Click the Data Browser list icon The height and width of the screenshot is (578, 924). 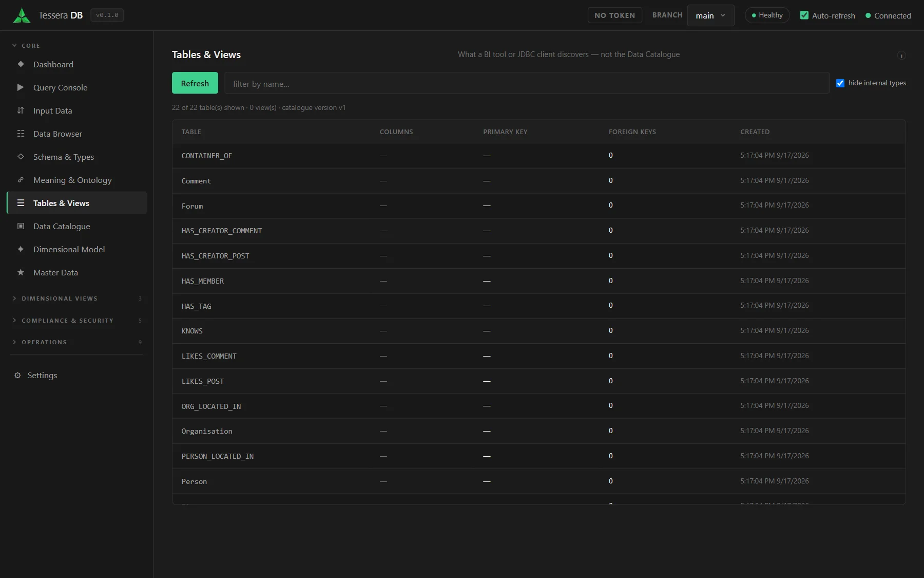coord(21,134)
